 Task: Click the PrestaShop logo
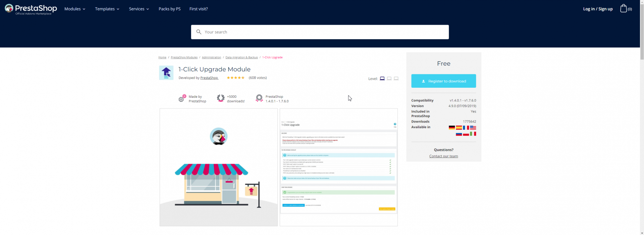pyautogui.click(x=31, y=9)
